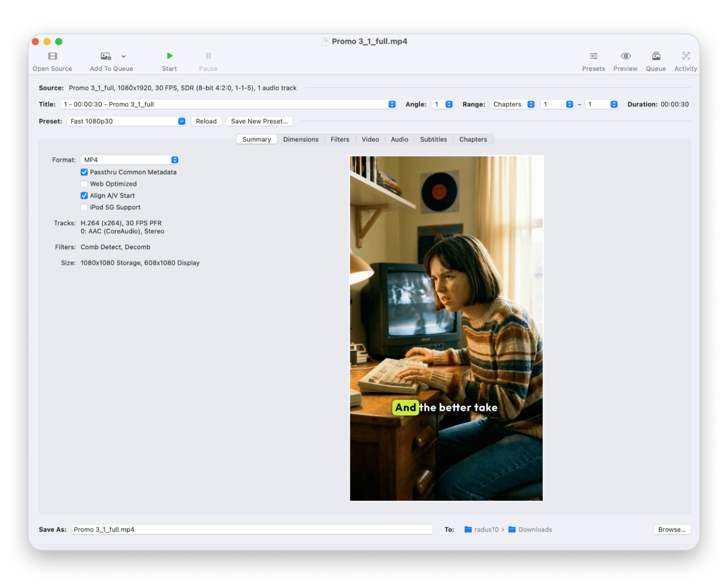Click the Downloads path label

[x=535, y=529]
